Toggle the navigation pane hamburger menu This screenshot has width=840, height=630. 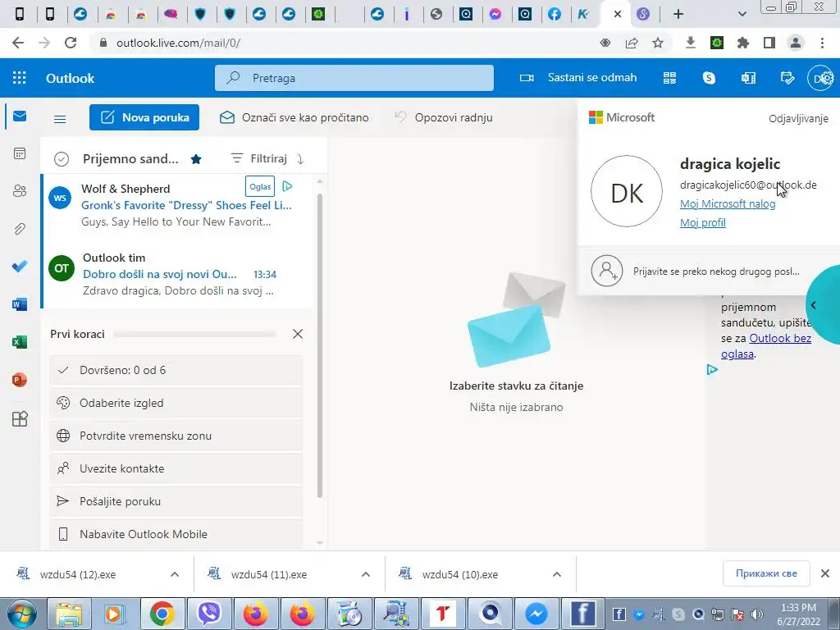coord(60,118)
